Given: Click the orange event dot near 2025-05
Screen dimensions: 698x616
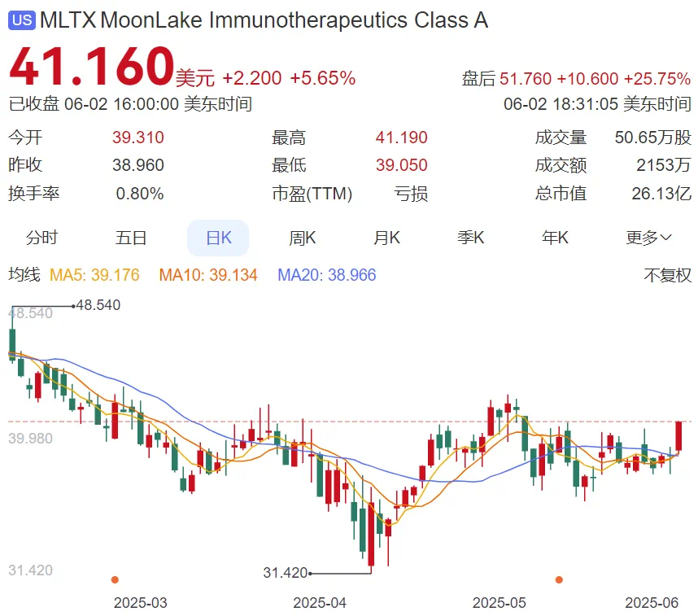Looking at the screenshot, I should (559, 579).
